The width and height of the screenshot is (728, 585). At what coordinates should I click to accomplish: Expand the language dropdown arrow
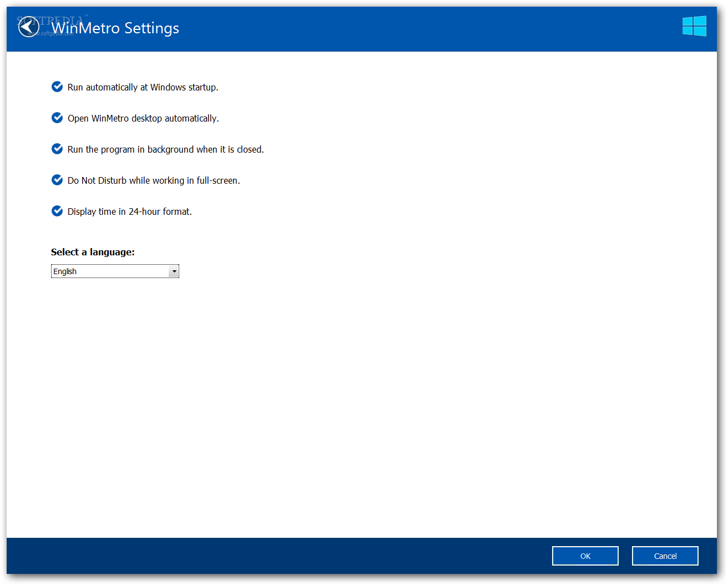[x=174, y=271]
